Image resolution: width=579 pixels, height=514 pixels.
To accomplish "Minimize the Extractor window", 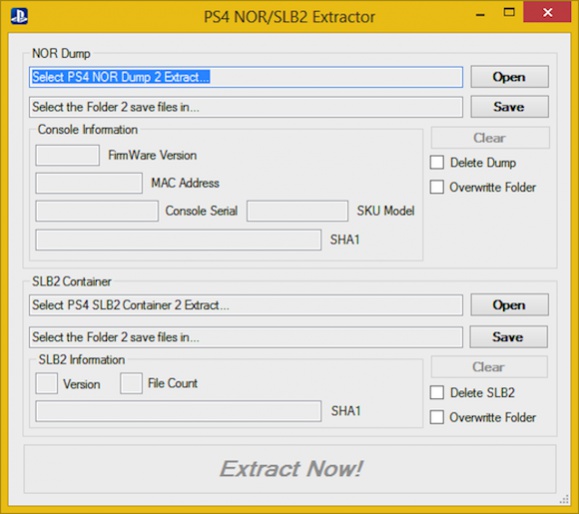I will (x=480, y=15).
